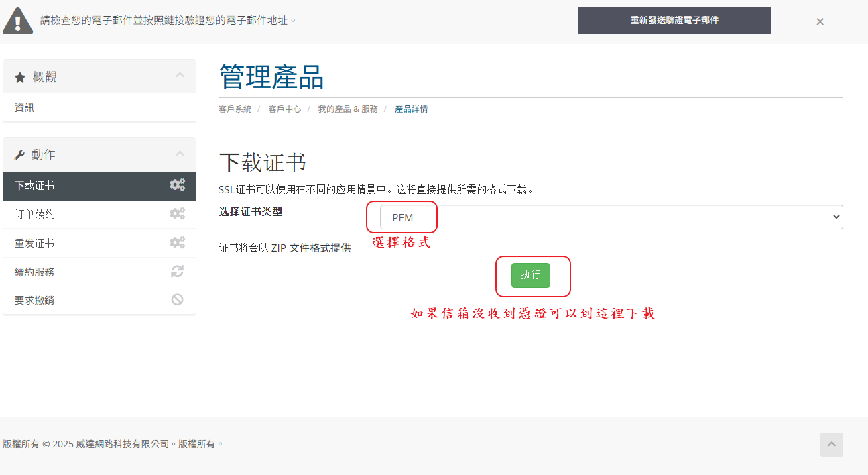Open 我的產品 & 服務 breadcrumb link
868x475 pixels.
click(x=347, y=109)
